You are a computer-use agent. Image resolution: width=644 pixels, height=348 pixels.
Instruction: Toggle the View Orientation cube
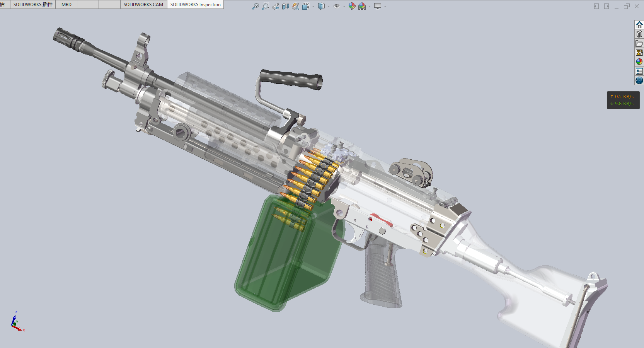[x=306, y=7]
